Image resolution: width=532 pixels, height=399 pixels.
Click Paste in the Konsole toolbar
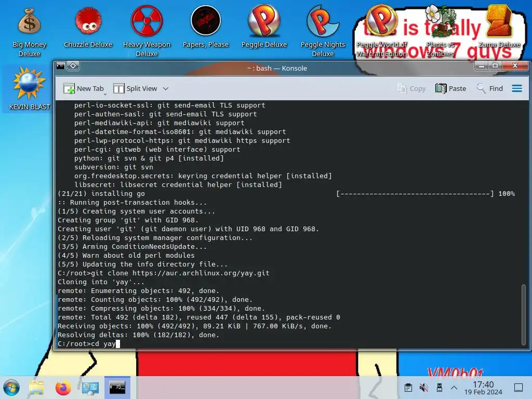pos(450,88)
